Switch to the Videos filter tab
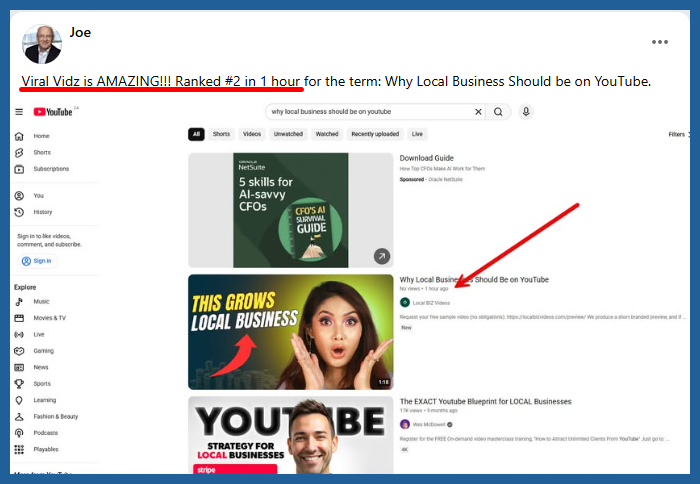Image resolution: width=700 pixels, height=484 pixels. pyautogui.click(x=252, y=134)
